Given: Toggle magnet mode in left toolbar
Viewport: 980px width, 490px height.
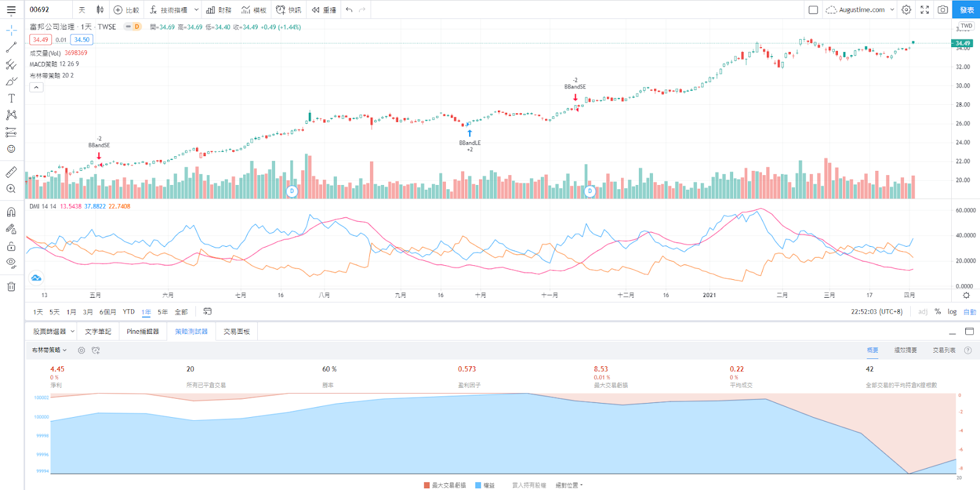Looking at the screenshot, I should pos(11,212).
